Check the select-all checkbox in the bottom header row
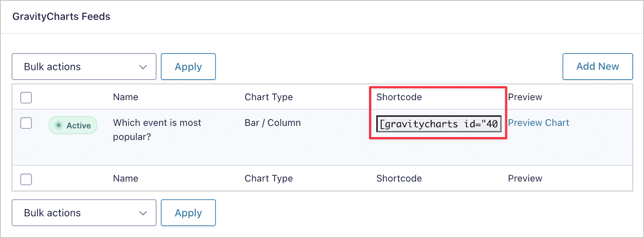 coord(26,179)
